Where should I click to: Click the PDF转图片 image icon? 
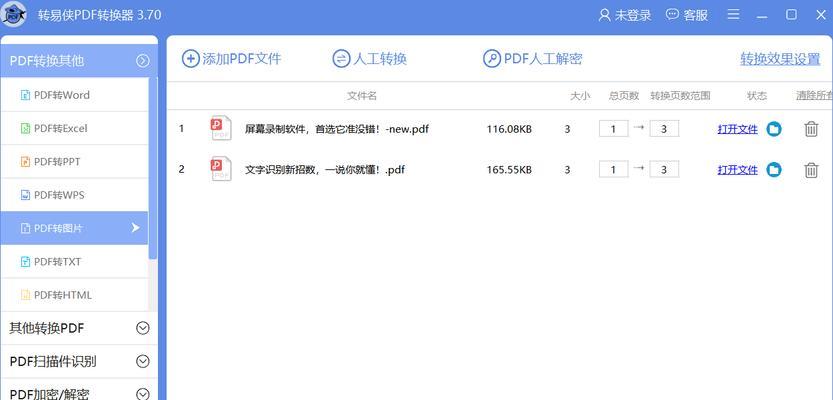(25, 228)
